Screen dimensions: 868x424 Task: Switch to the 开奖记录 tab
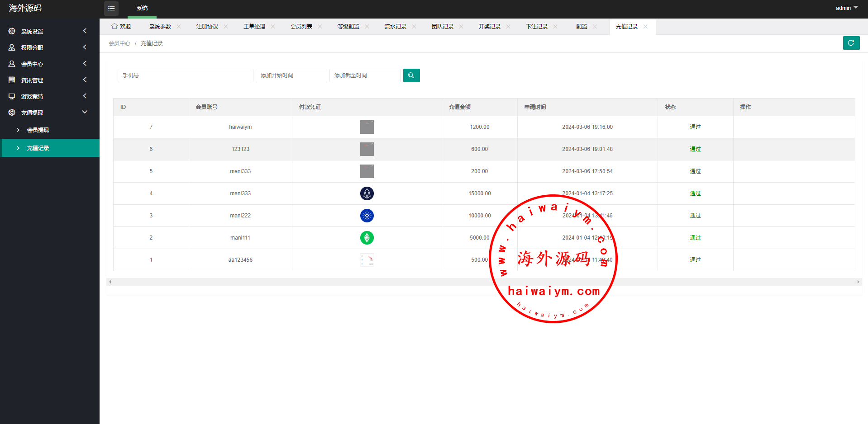[x=489, y=27]
